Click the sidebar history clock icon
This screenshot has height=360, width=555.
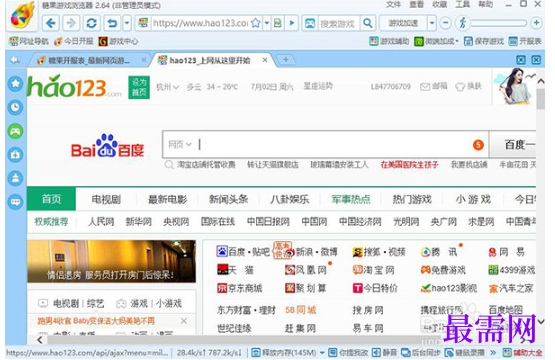point(16,107)
